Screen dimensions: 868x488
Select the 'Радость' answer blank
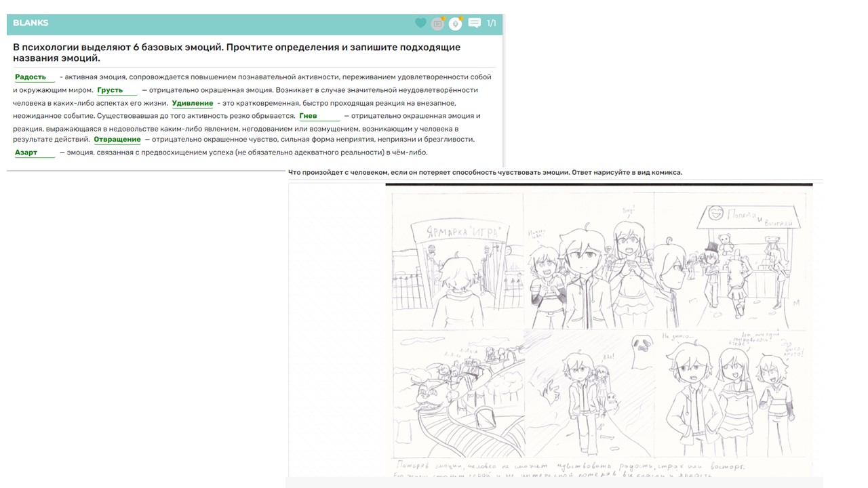[34, 77]
